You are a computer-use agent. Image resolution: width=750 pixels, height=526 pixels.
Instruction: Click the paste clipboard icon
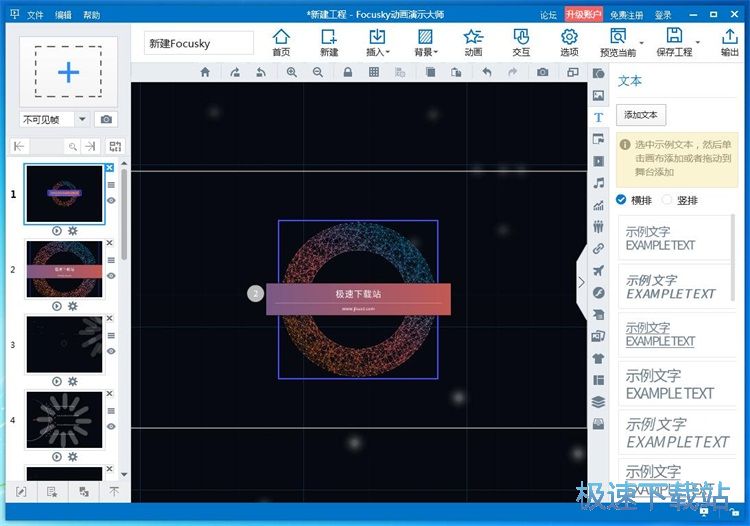456,72
